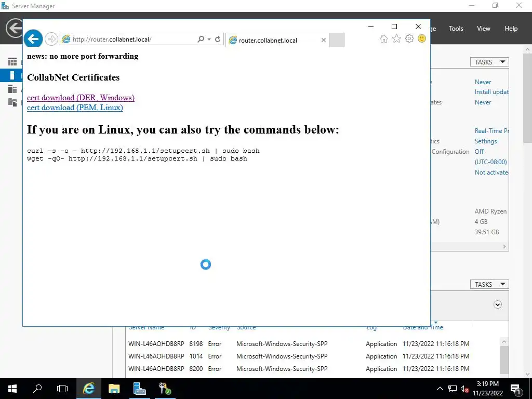Viewport: 532px width, 399px height.
Task: Select the router.collabnet.local tab
Action: [277, 40]
